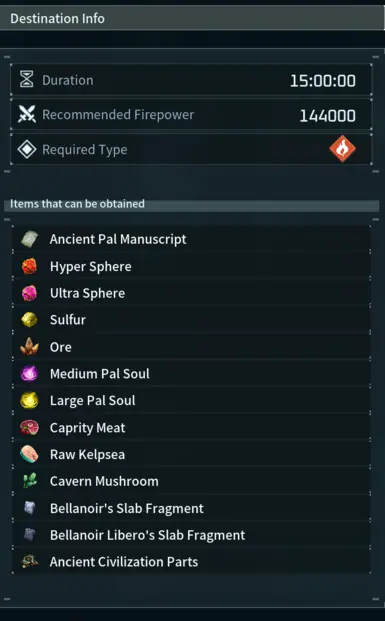
Task: Select the Ancient Pal Manuscript entry
Action: point(192,239)
